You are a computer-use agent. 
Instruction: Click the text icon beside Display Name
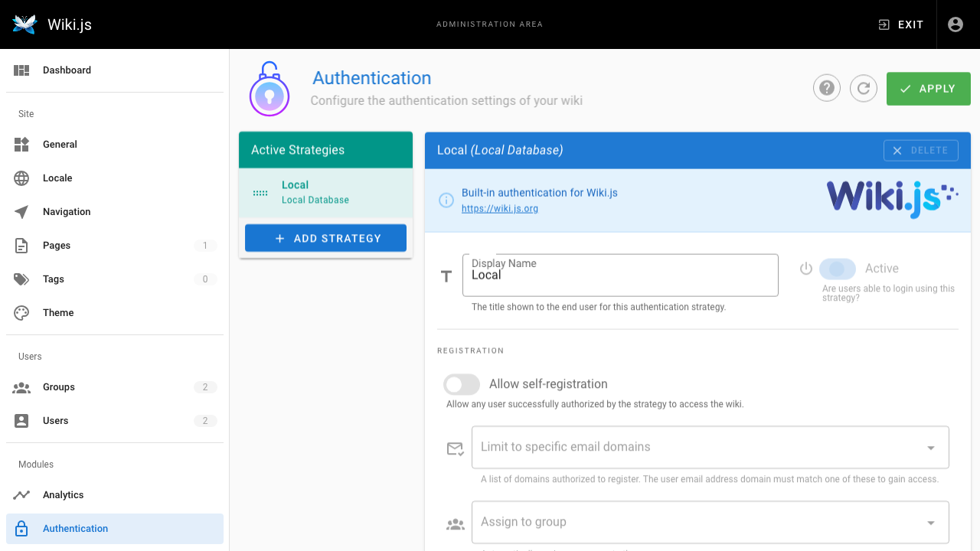[446, 276]
